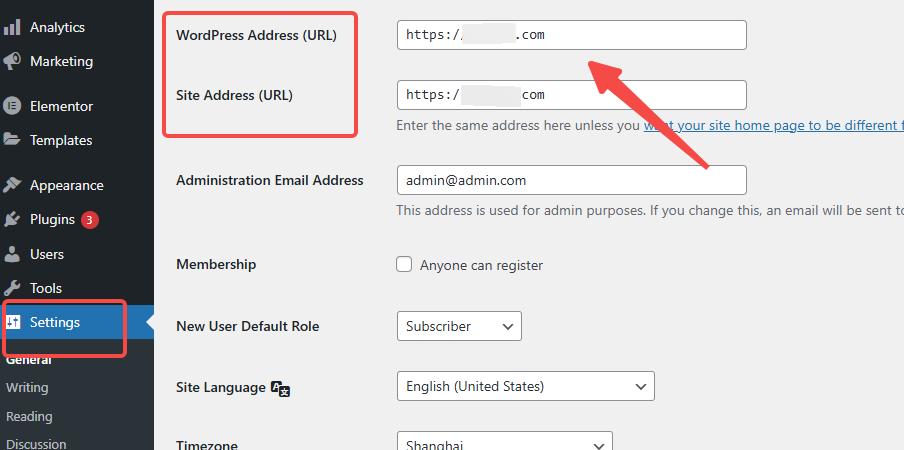The height and width of the screenshot is (450, 904).
Task: Click the Anyone can register label
Action: pos(481,266)
